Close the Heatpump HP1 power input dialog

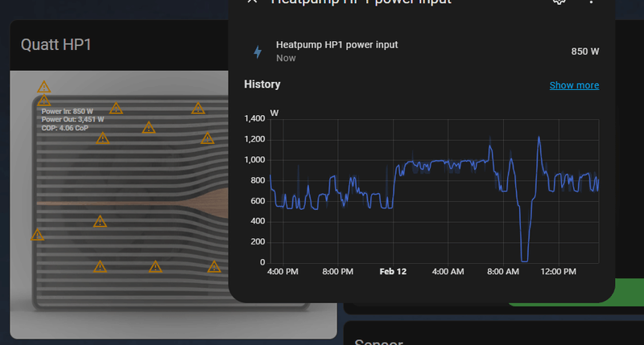point(252,2)
